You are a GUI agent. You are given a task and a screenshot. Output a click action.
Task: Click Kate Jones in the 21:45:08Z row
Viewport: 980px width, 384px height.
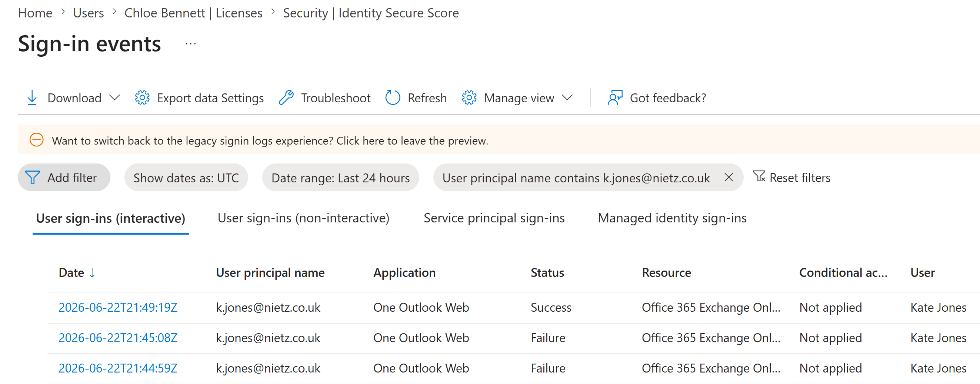coord(938,338)
